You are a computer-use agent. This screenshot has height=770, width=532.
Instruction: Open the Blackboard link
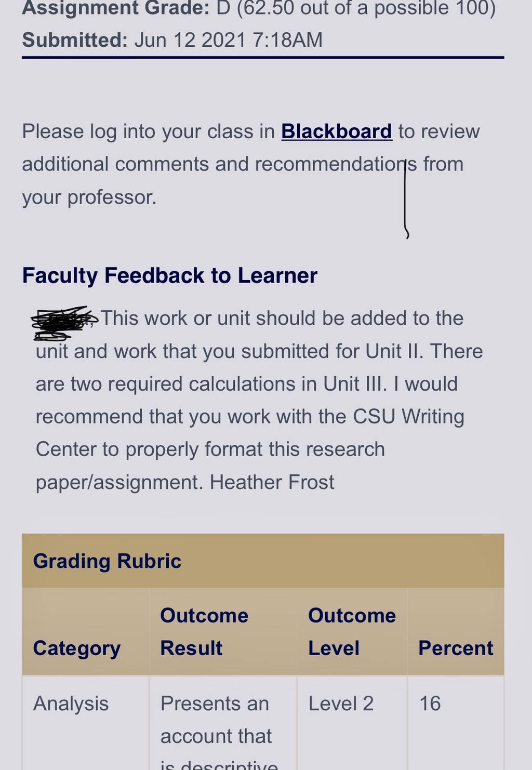[336, 131]
